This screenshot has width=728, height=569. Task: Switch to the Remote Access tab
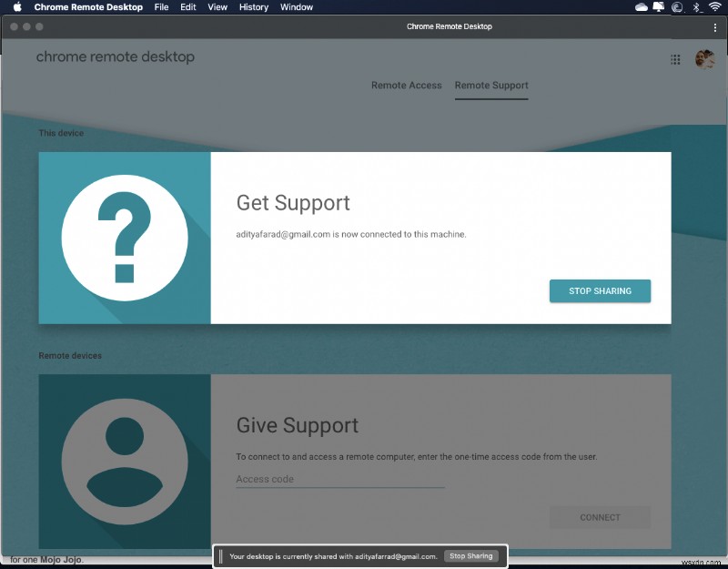406,86
